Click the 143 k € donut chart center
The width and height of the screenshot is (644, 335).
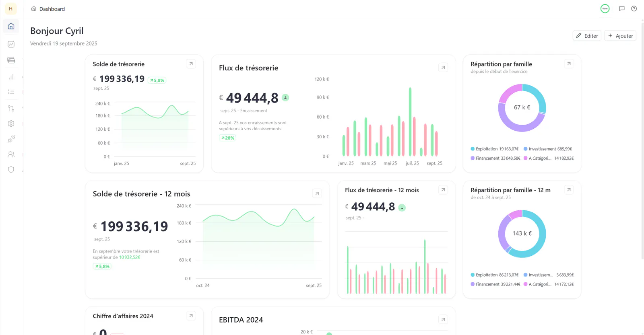tap(522, 233)
